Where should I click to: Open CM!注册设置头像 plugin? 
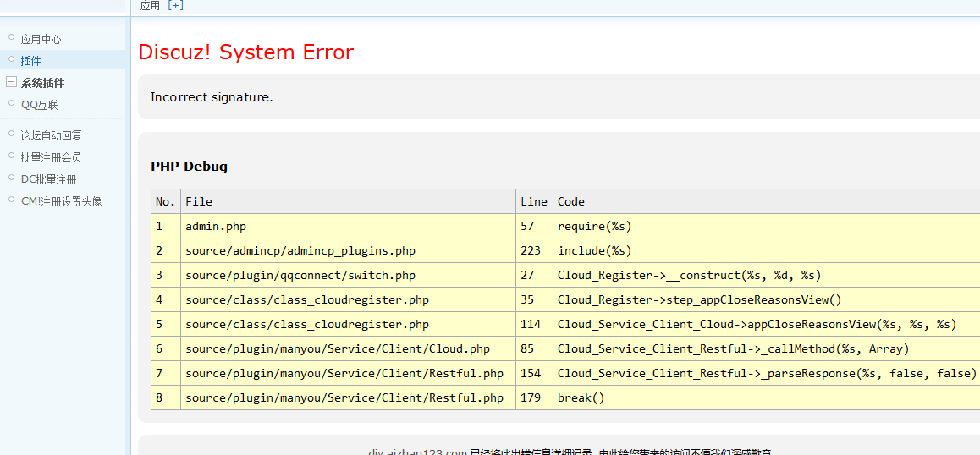pos(61,201)
